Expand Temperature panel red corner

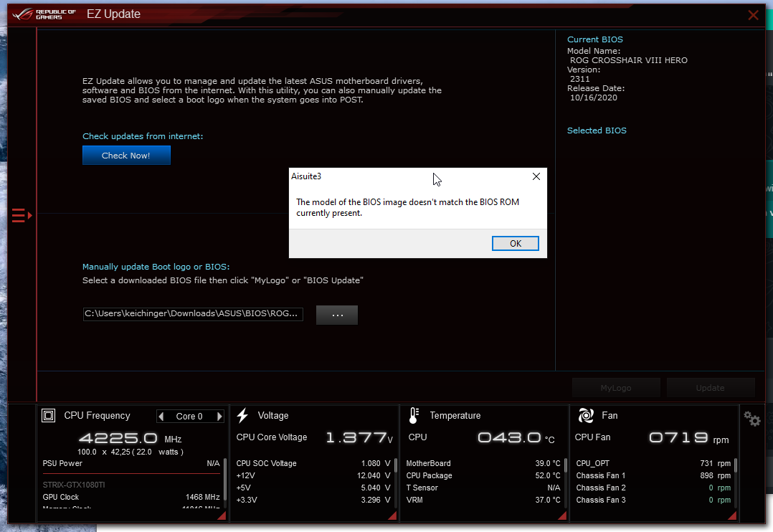tap(563, 516)
